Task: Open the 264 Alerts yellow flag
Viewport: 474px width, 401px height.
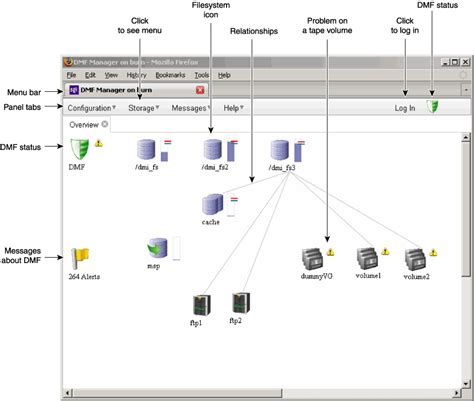Action: pos(80,258)
